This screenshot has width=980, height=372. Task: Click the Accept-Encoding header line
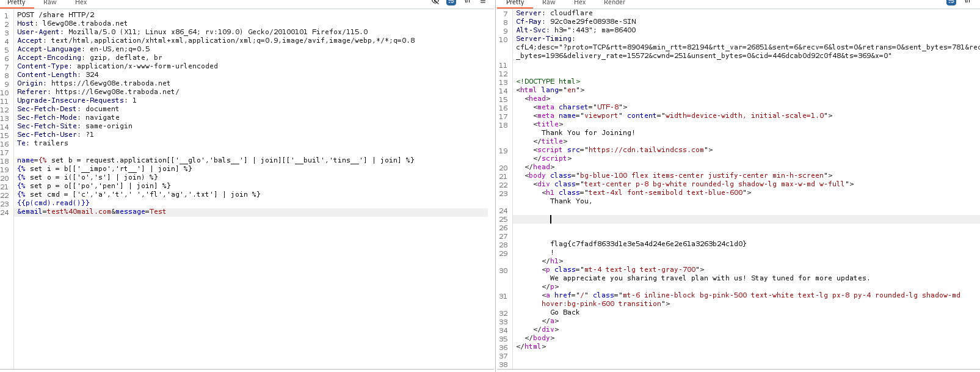pyautogui.click(x=89, y=57)
